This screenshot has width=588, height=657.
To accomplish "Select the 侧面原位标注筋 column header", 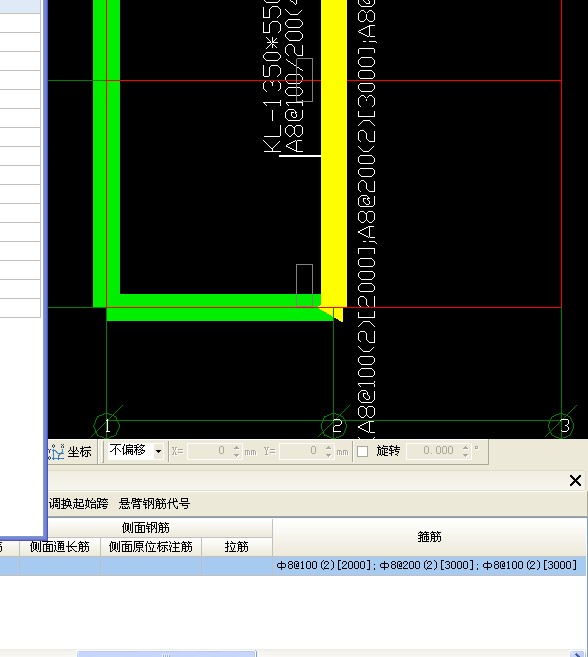I will [151, 547].
